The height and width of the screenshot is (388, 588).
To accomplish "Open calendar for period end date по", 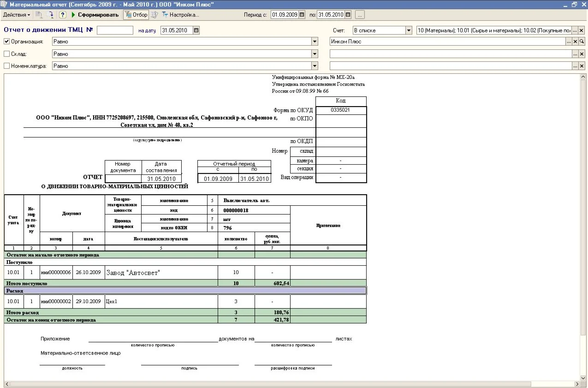I will (348, 15).
